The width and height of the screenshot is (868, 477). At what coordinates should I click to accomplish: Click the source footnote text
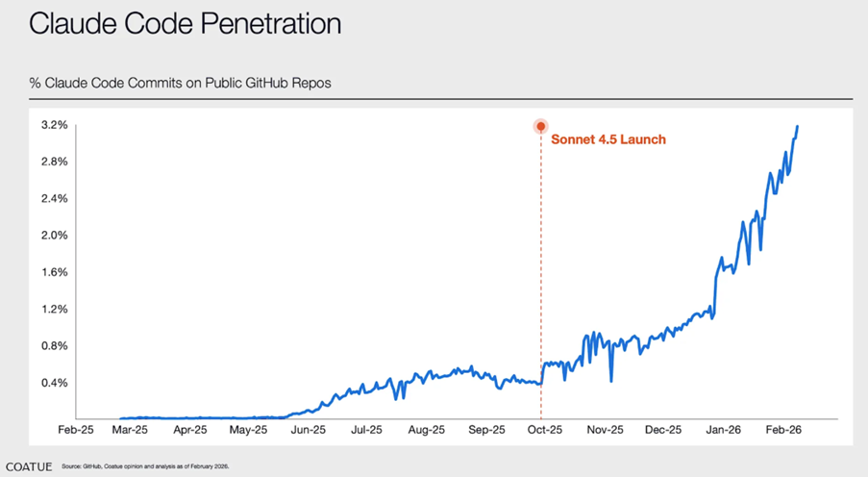pos(145,466)
